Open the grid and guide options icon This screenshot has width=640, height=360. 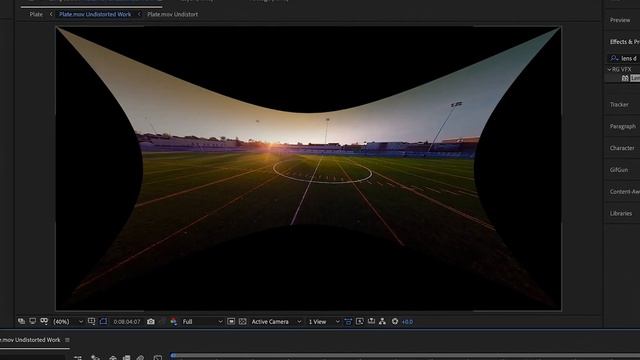click(91, 322)
